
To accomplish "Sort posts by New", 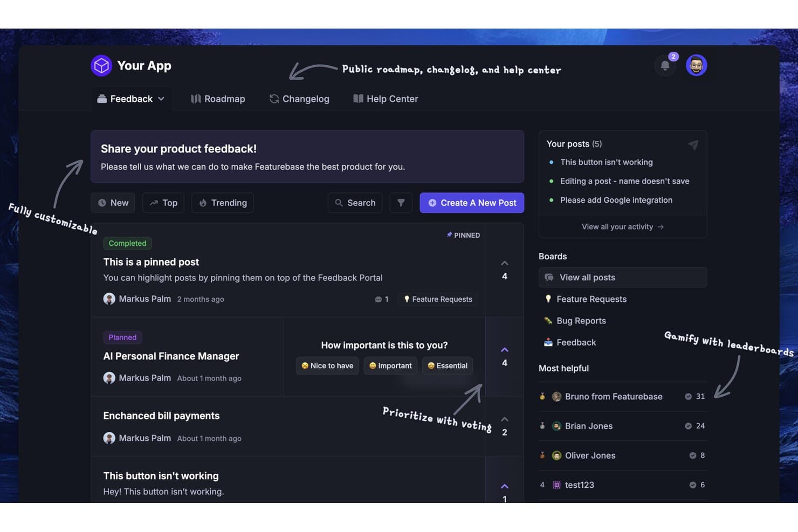I will pyautogui.click(x=113, y=203).
